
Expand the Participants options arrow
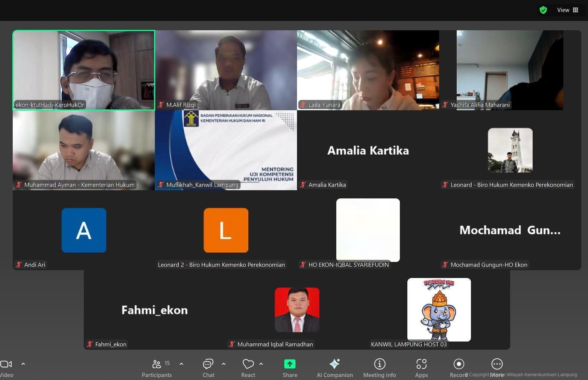181,364
